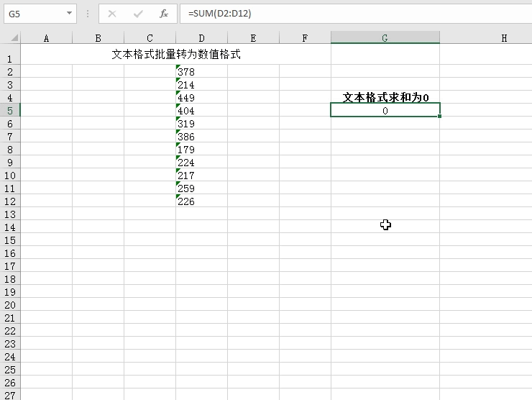Select cell containing 404

(x=201, y=110)
